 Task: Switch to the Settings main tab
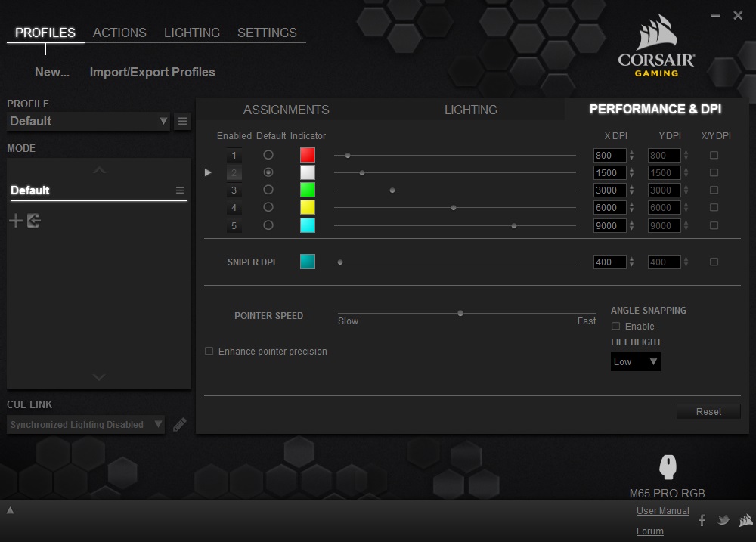(267, 33)
